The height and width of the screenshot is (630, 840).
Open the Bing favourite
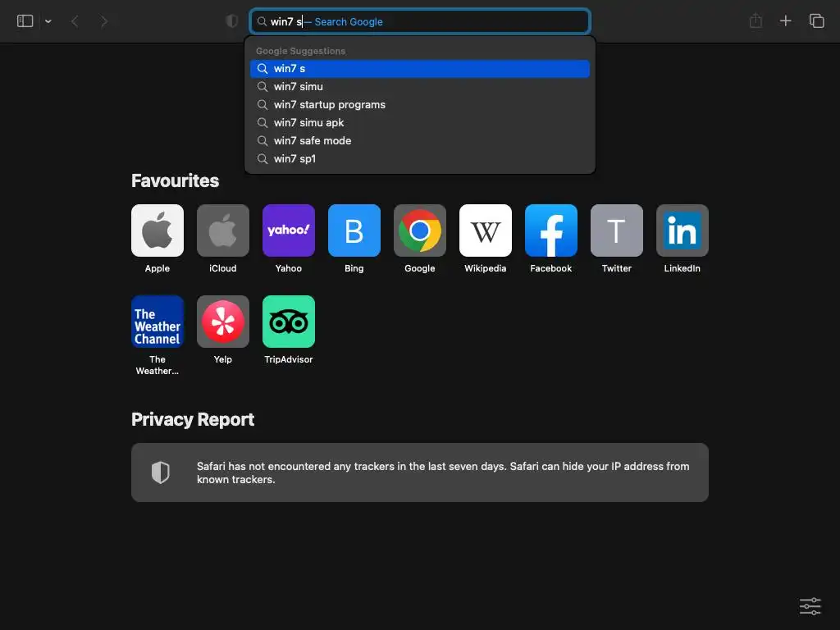[x=354, y=231]
